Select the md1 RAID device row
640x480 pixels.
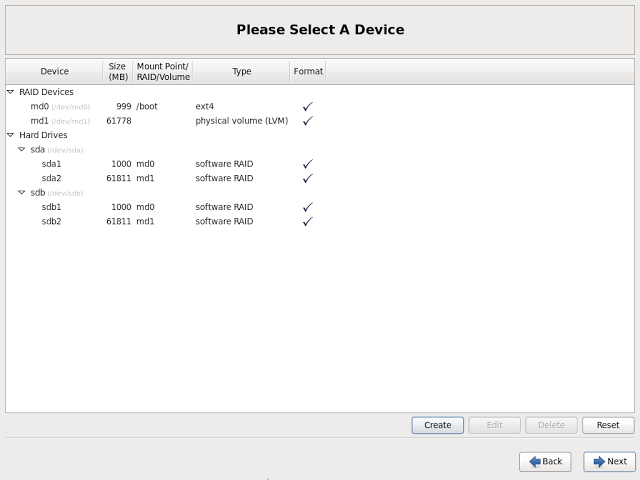pos(40,121)
